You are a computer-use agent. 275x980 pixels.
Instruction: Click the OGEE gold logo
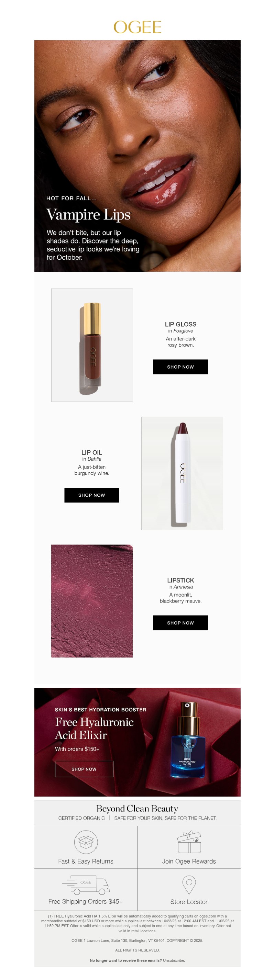tap(137, 27)
